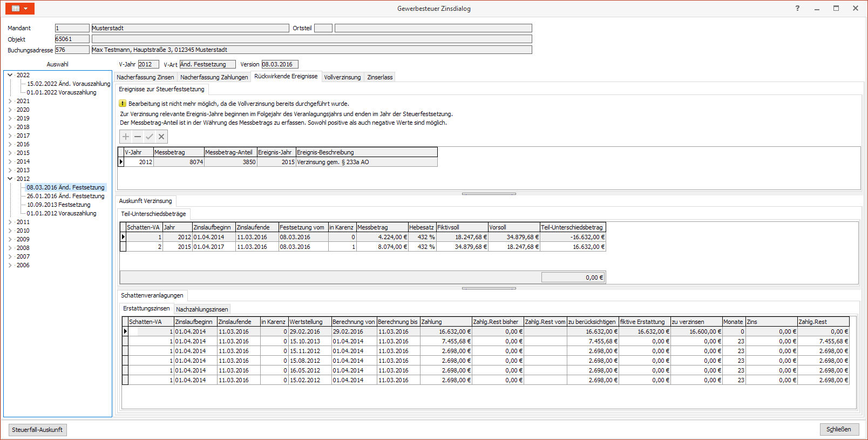Switch to Nacherfassung Zinsen tab
This screenshot has height=440, width=868.
point(145,77)
